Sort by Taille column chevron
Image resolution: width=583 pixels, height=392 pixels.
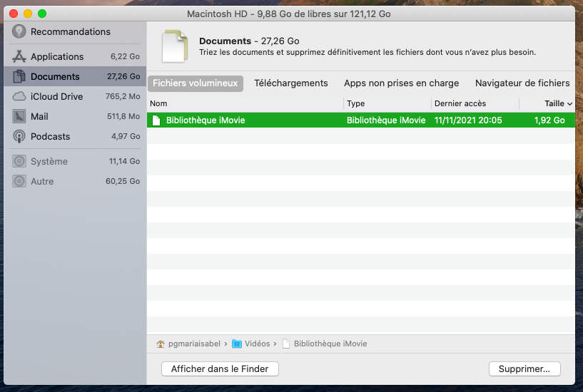[569, 104]
